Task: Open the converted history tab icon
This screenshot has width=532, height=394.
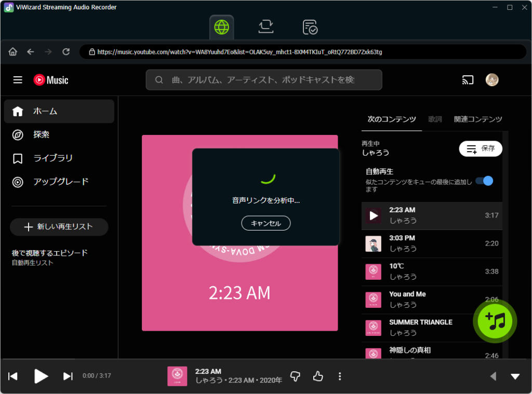Action: (310, 27)
